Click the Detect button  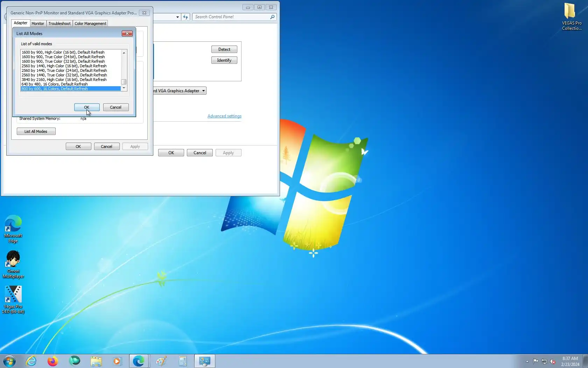[x=224, y=49]
